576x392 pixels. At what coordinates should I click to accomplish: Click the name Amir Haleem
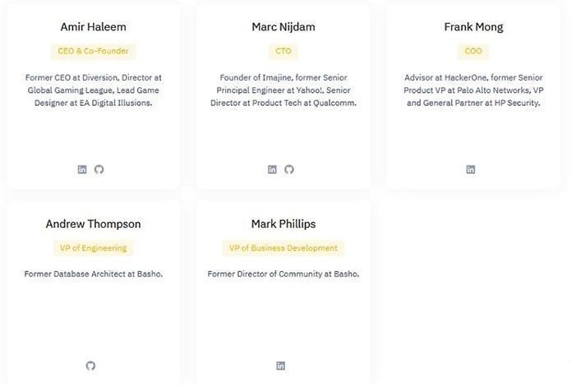pos(93,27)
